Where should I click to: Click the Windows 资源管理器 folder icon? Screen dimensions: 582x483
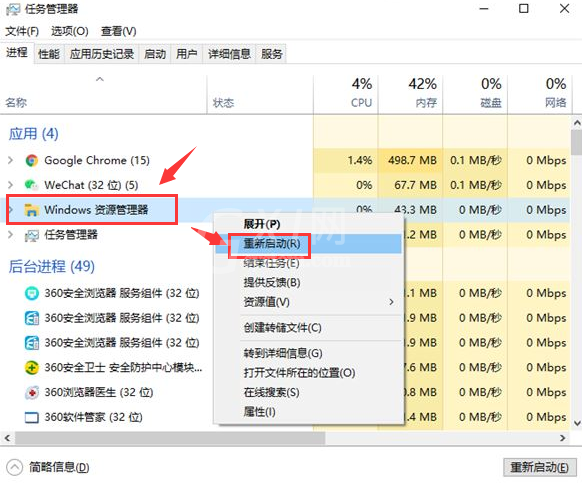click(32, 210)
